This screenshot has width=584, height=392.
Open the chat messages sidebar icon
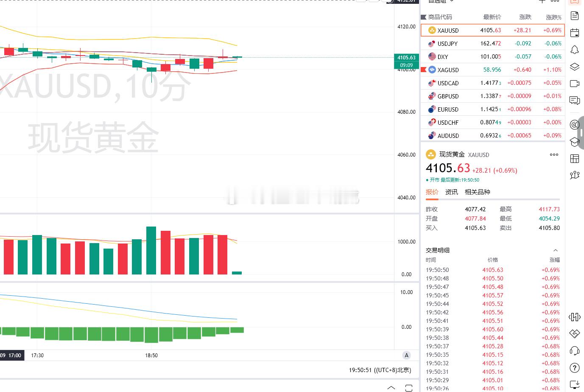point(575,101)
